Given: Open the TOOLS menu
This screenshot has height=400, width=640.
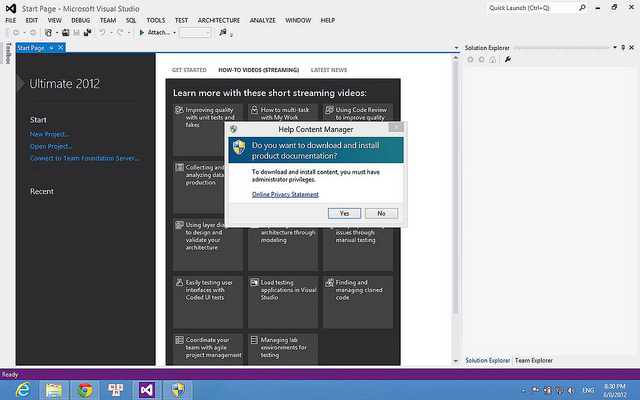Looking at the screenshot, I should coord(156,20).
